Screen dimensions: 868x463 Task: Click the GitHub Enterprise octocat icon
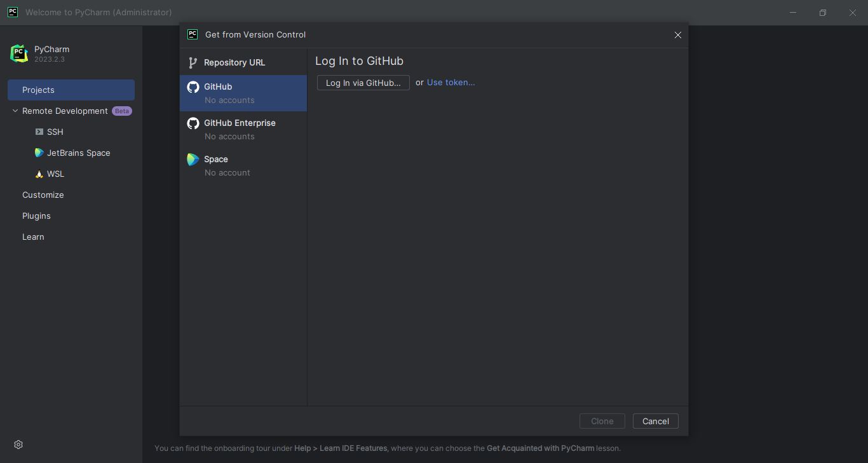pyautogui.click(x=193, y=123)
